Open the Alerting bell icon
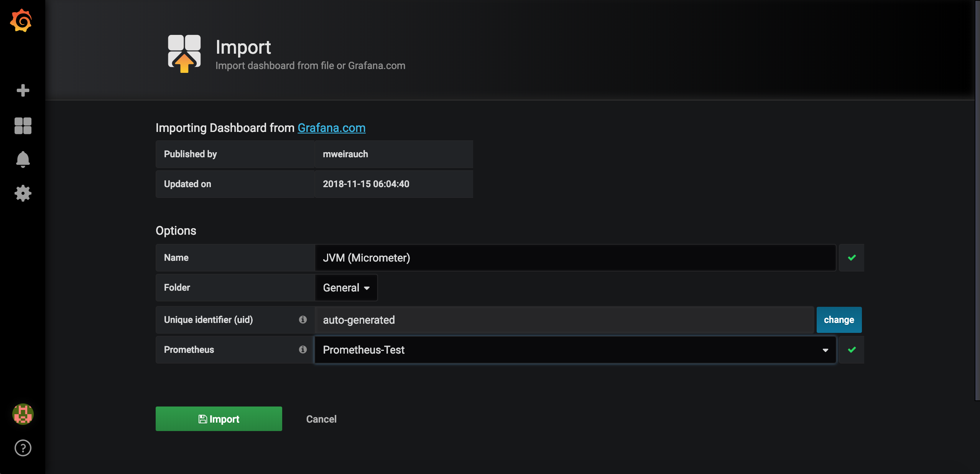 (x=23, y=159)
